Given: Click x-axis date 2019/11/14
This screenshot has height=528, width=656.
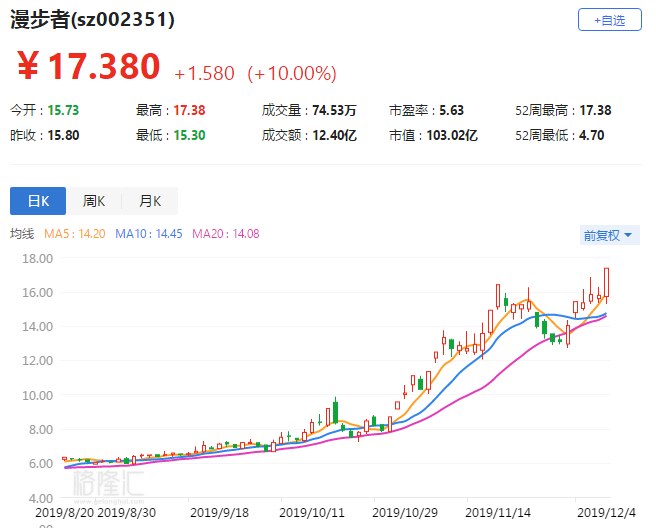Looking at the screenshot, I should click(x=498, y=513).
